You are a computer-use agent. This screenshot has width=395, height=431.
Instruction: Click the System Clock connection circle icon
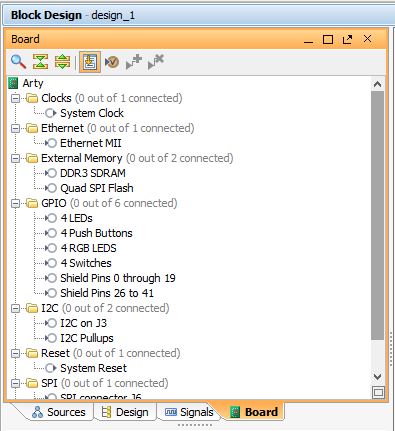pos(51,113)
